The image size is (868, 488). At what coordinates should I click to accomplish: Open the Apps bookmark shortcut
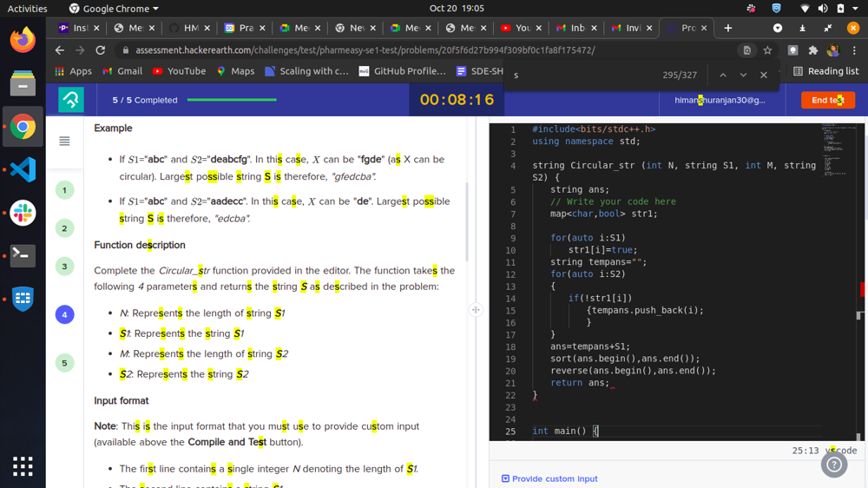pos(73,71)
